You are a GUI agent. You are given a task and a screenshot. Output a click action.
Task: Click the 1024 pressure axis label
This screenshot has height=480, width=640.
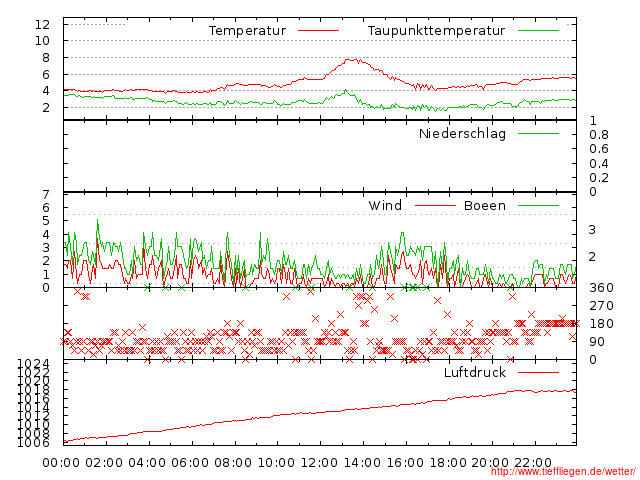click(33, 363)
